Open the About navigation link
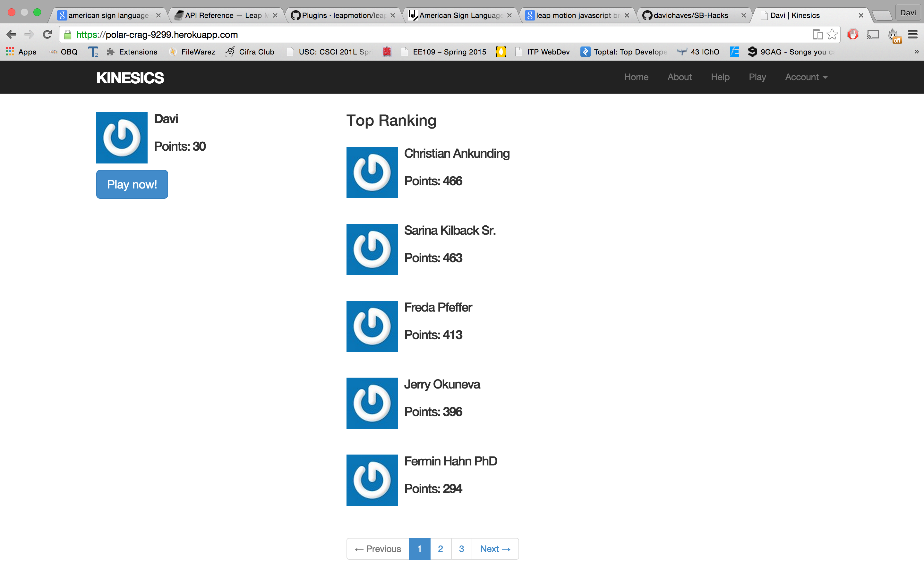The width and height of the screenshot is (924, 577). pyautogui.click(x=679, y=77)
